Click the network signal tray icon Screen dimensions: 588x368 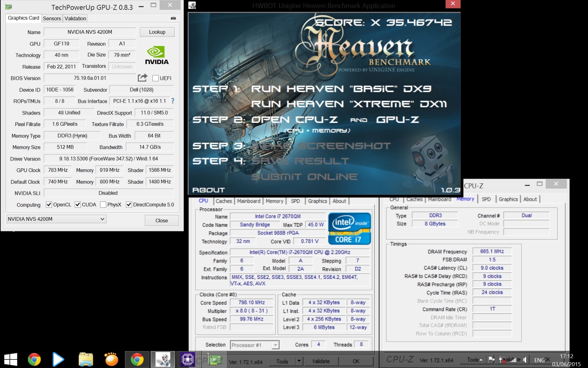tap(514, 359)
